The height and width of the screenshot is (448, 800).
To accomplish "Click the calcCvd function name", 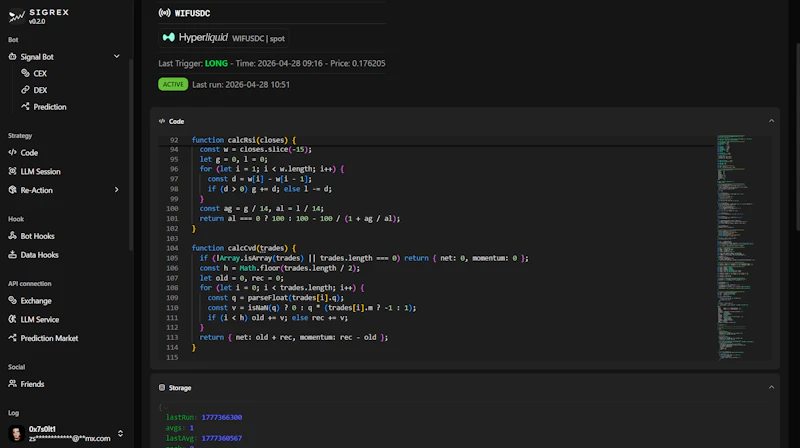I will click(242, 248).
